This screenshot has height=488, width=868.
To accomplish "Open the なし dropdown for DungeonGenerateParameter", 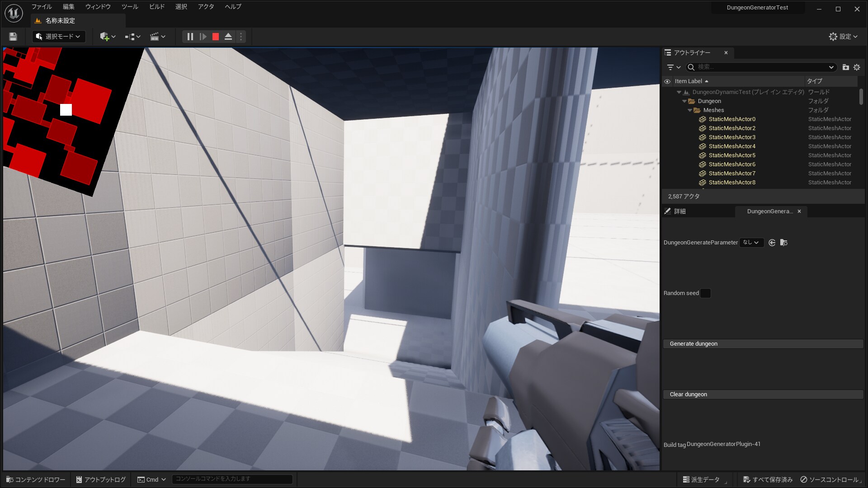I will [x=751, y=243].
